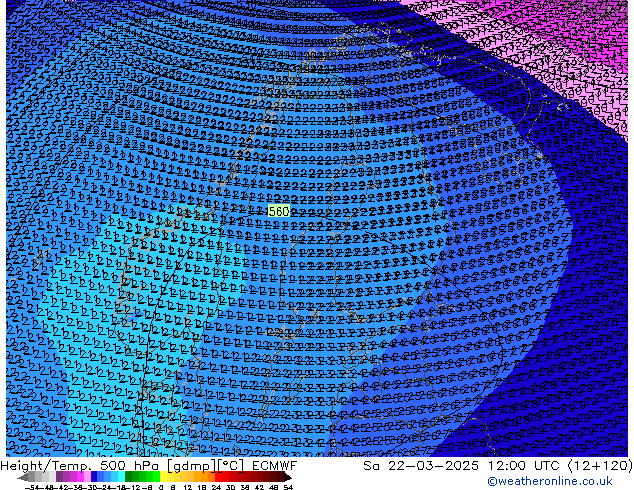Click the '-54' legend scale value

32,487
